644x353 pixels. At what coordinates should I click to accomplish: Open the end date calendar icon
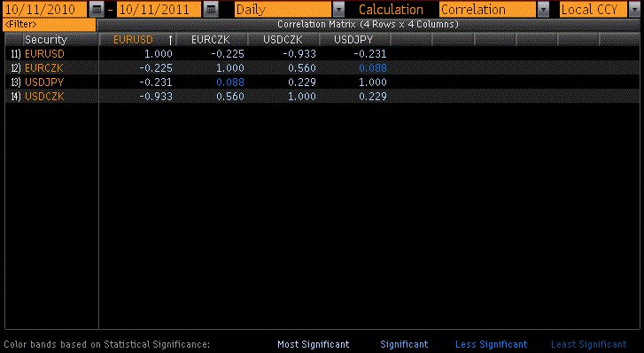click(211, 9)
